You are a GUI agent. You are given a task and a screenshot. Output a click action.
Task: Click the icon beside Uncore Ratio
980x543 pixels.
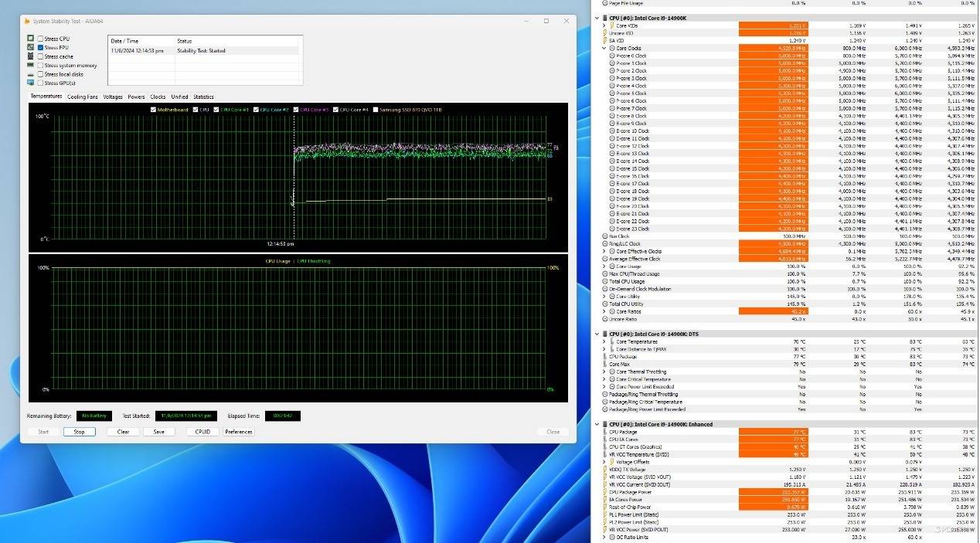(605, 319)
